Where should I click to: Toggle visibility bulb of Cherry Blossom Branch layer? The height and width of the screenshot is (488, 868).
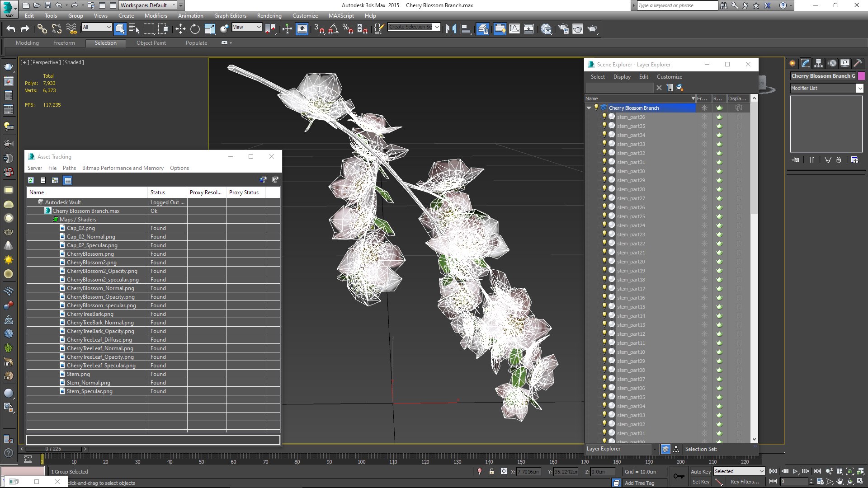pyautogui.click(x=596, y=108)
